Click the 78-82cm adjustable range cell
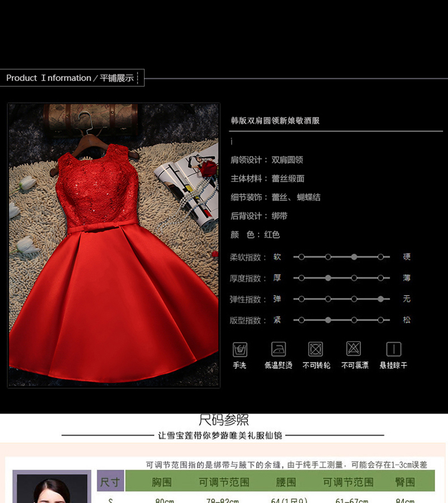 tap(223, 501)
